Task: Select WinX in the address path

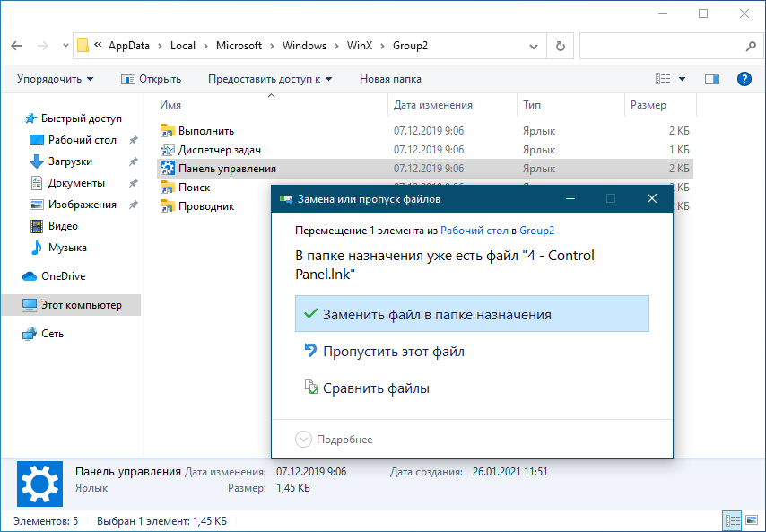Action: (360, 46)
